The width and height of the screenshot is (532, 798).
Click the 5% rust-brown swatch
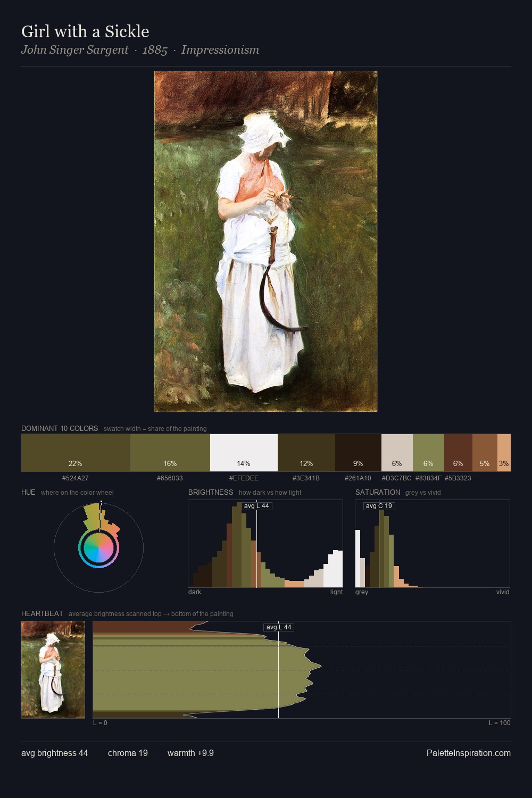click(485, 453)
